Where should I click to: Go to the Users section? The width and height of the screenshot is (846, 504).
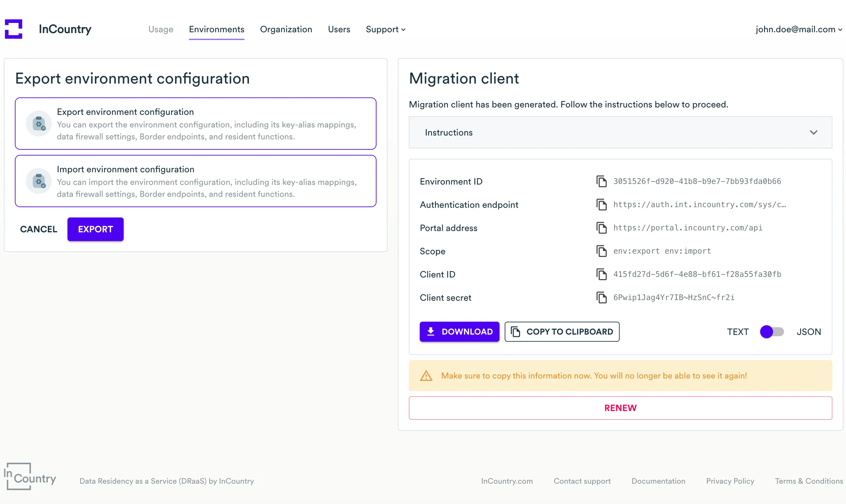click(339, 29)
